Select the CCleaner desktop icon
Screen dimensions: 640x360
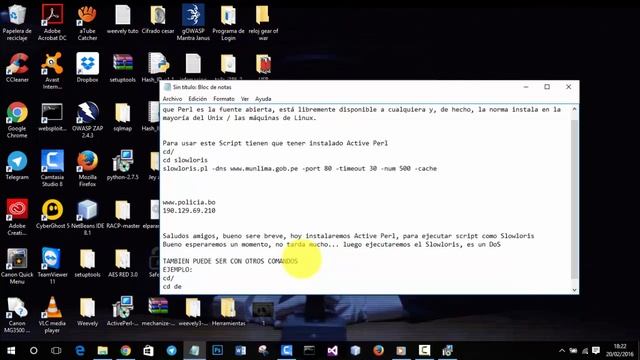(17, 67)
